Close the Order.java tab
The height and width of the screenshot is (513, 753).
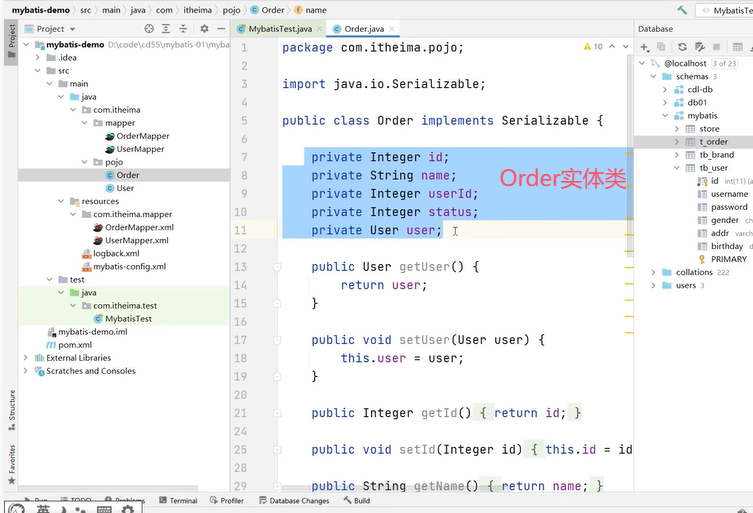point(392,29)
